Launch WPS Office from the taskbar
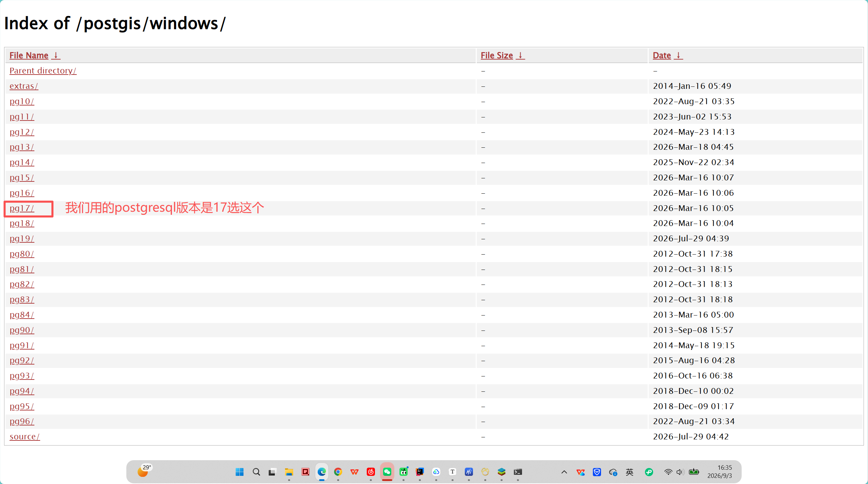The height and width of the screenshot is (484, 868). click(354, 472)
